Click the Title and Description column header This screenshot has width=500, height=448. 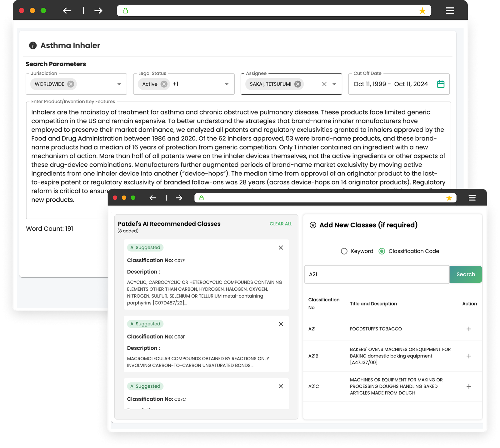[x=373, y=304]
